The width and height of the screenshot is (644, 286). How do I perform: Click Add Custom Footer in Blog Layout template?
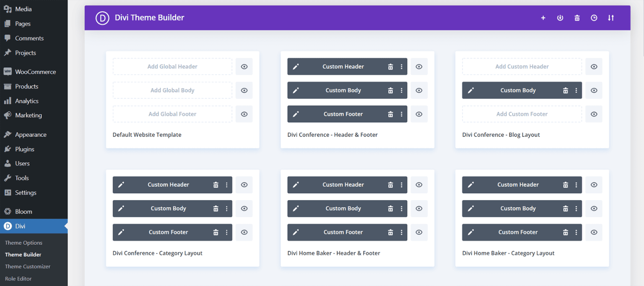pyautogui.click(x=522, y=114)
